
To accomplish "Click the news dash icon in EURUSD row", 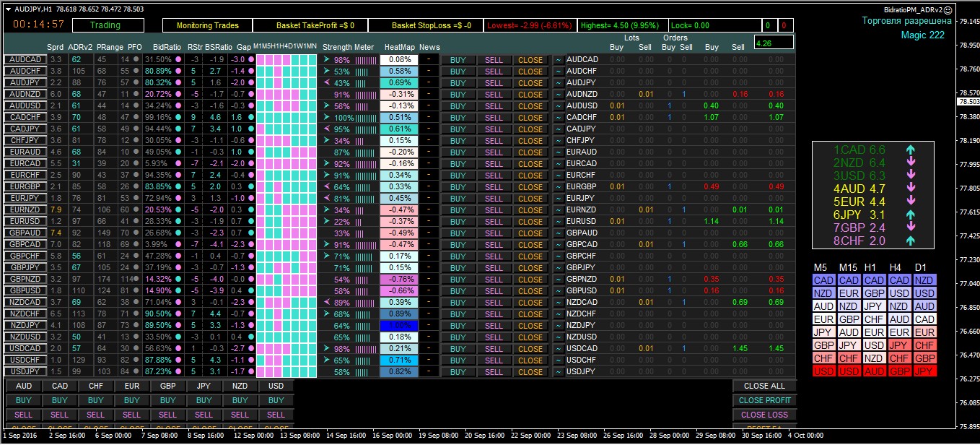I will 429,221.
